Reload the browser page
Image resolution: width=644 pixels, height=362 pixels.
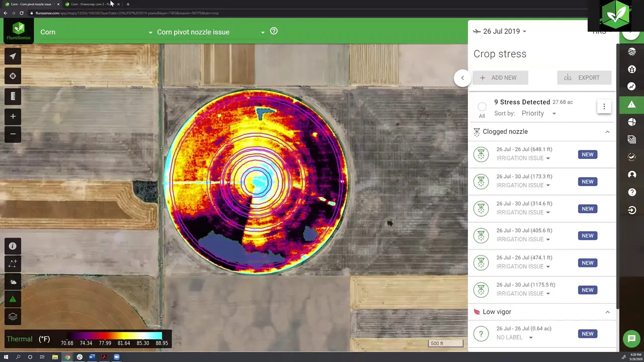(x=21, y=13)
